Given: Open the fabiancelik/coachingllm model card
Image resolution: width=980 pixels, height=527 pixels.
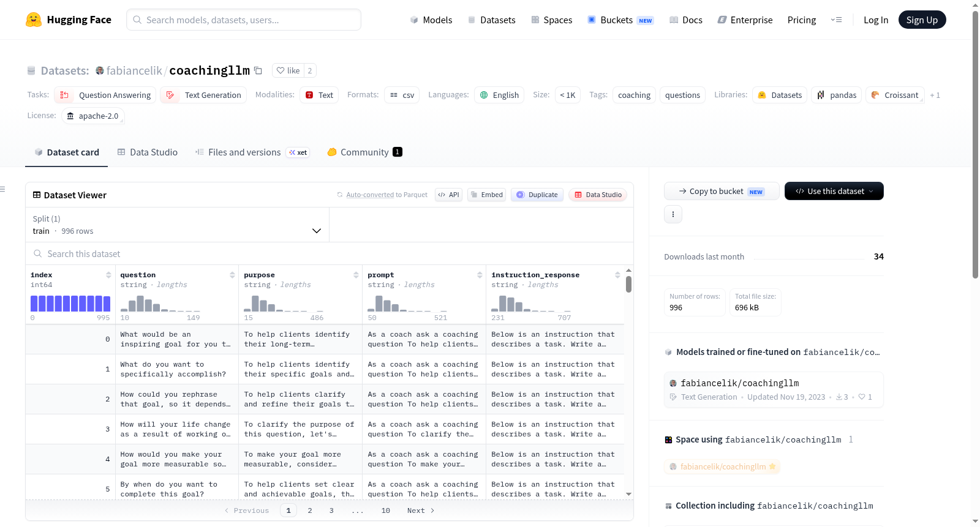Looking at the screenshot, I should 774,389.
